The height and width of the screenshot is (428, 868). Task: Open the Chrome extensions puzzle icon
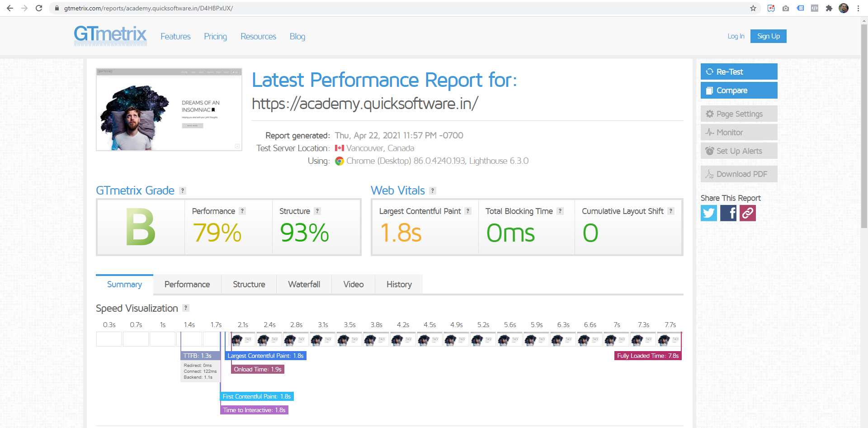pyautogui.click(x=829, y=8)
